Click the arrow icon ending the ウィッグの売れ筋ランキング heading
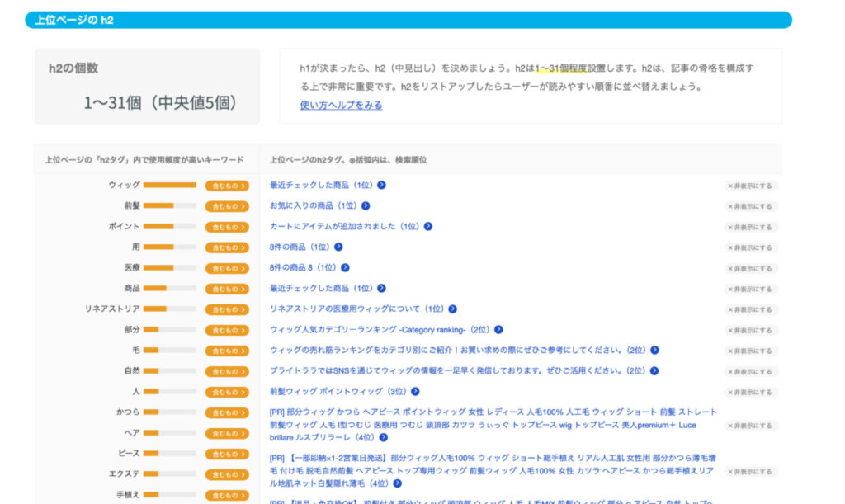This screenshot has width=845, height=504. click(x=654, y=350)
